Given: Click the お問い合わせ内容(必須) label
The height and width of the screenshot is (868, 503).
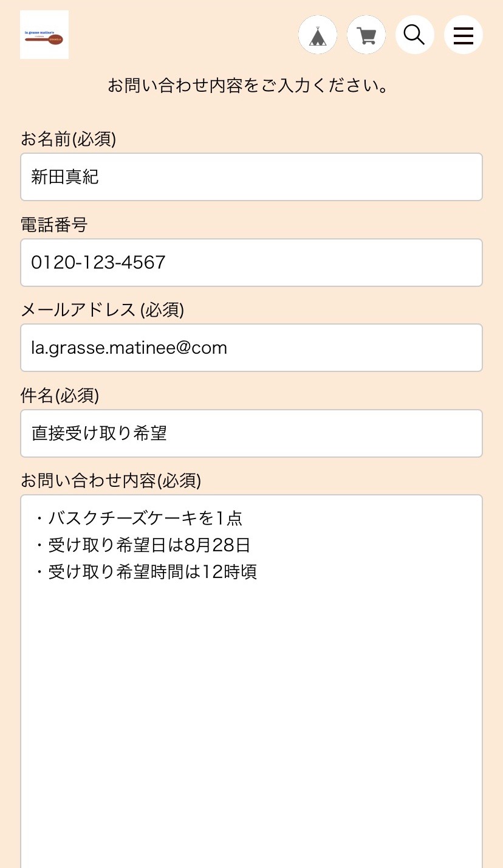Looking at the screenshot, I should pos(111,481).
